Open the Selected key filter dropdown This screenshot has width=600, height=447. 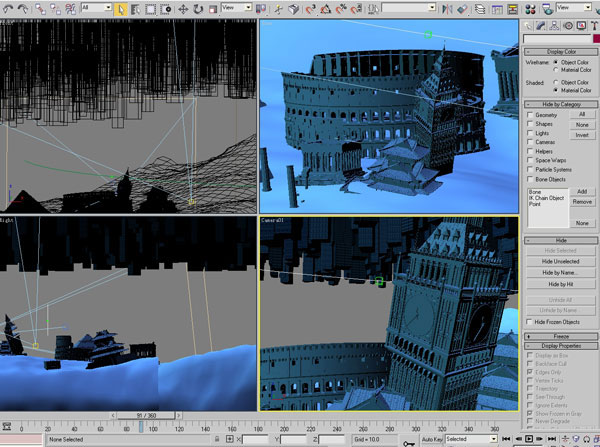click(x=470, y=439)
